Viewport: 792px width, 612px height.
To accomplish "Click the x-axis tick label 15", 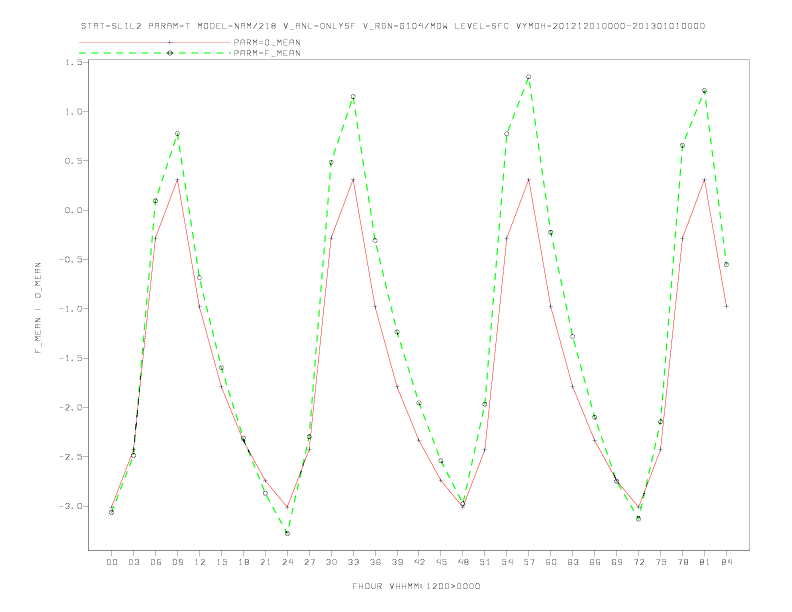I will [x=221, y=562].
